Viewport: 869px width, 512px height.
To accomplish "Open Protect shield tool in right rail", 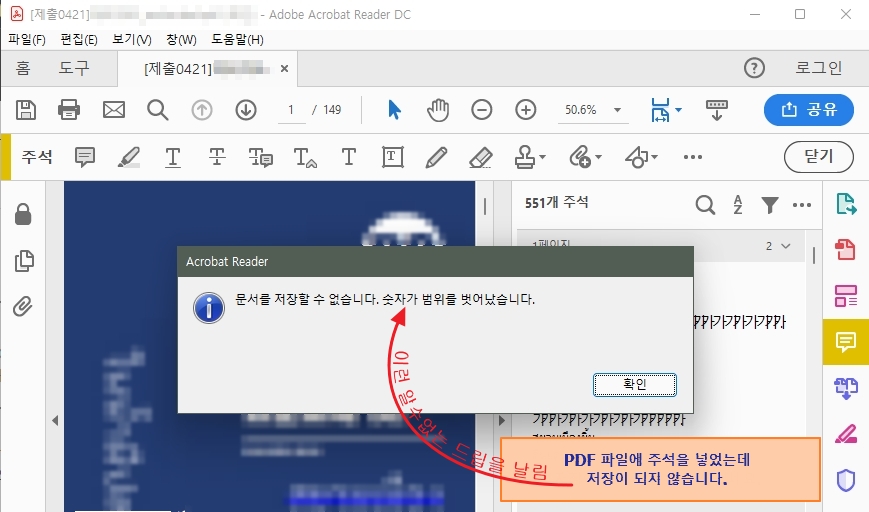I will point(846,480).
